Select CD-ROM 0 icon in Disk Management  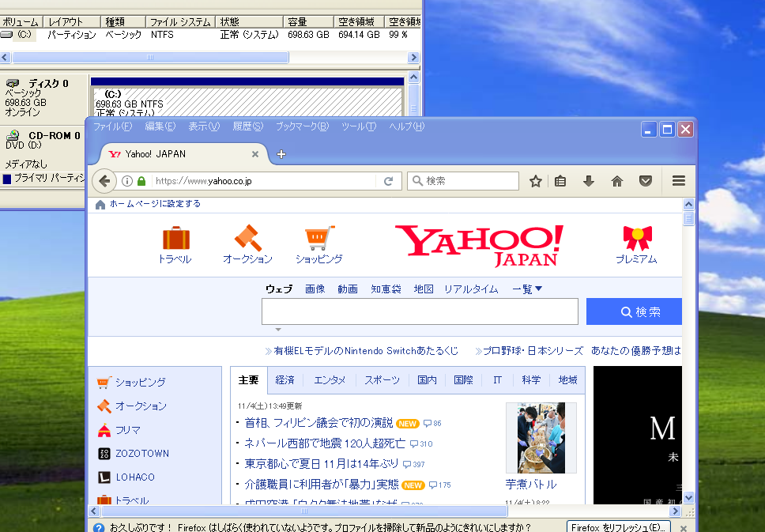point(13,135)
